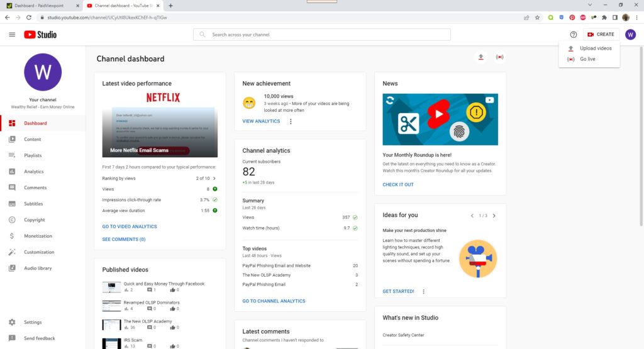The width and height of the screenshot is (644, 349).
Task: Click the Settings gear icon
Action: tap(12, 323)
